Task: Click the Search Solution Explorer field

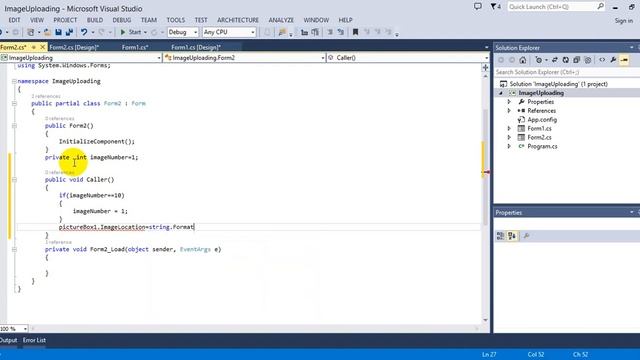Action: [567, 72]
